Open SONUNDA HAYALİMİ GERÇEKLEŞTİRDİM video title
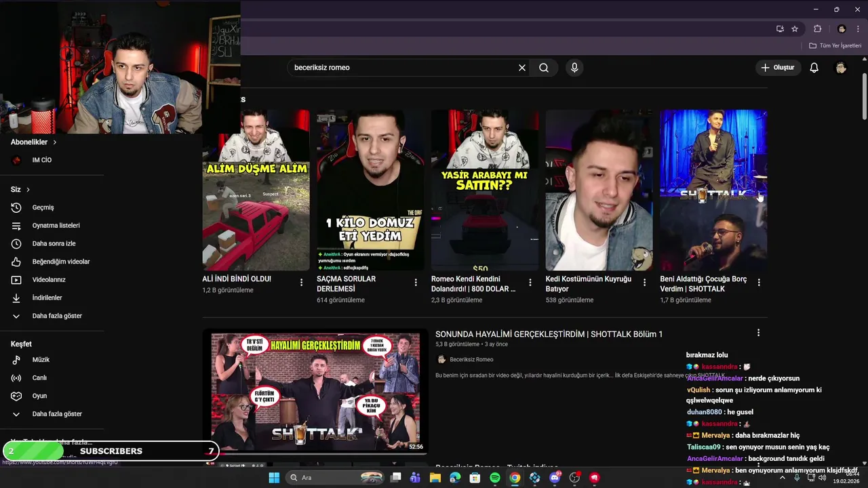 tap(549, 334)
